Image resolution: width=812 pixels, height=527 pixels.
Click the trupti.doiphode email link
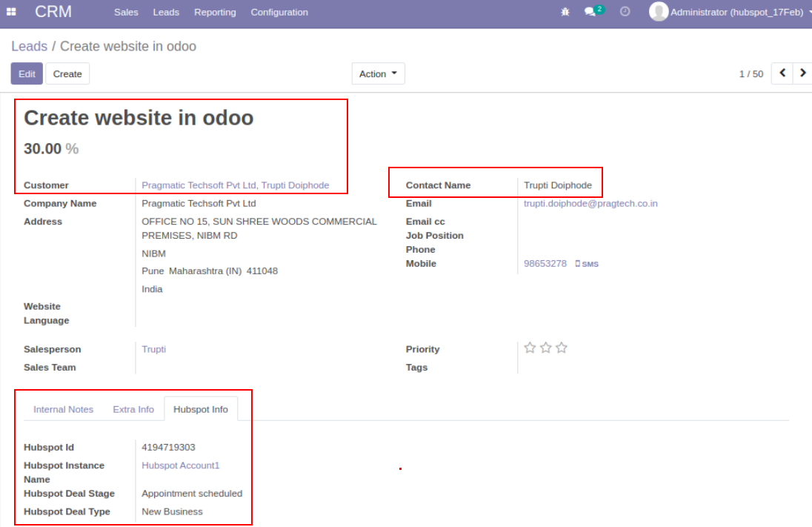tap(590, 203)
